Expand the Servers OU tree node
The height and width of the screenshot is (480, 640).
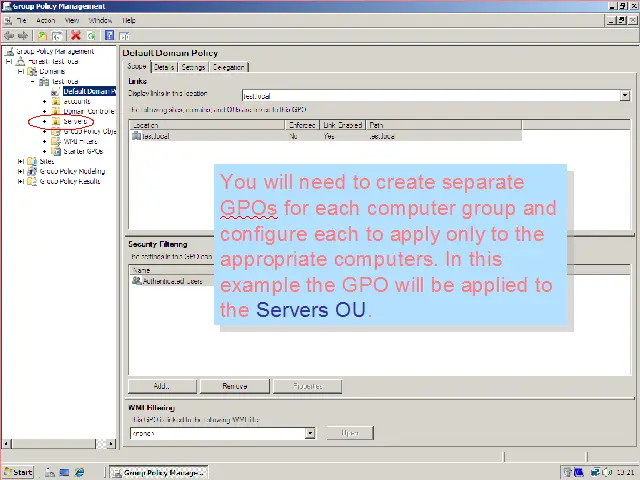coord(44,122)
